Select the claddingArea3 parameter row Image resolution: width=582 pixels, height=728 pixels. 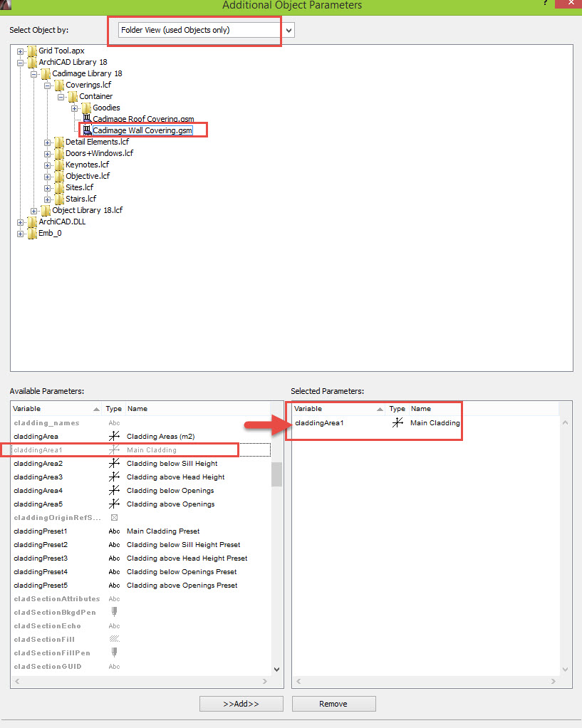(x=141, y=477)
